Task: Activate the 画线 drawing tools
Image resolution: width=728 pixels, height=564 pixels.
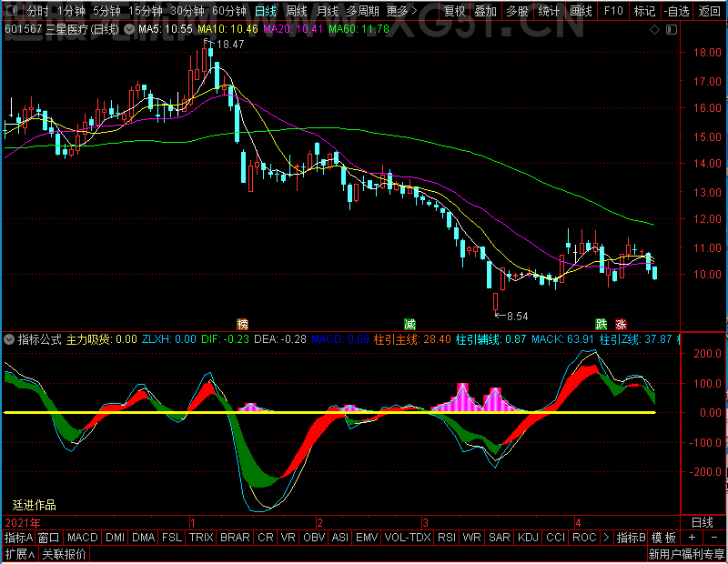Action: (x=581, y=11)
